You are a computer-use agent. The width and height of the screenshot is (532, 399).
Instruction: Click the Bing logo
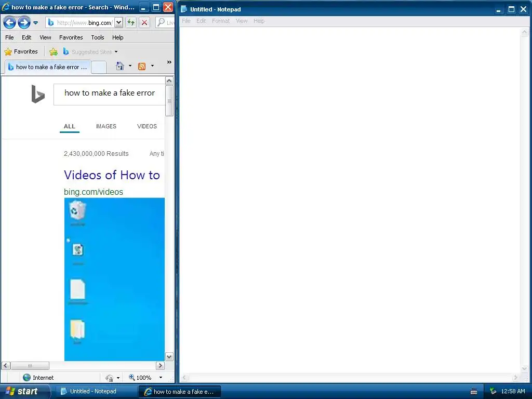point(38,94)
